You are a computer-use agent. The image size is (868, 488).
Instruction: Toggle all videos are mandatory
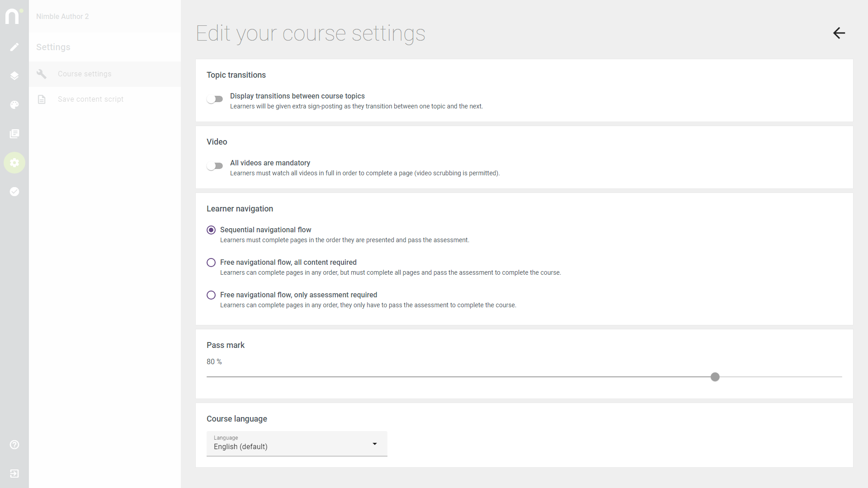[x=215, y=166]
